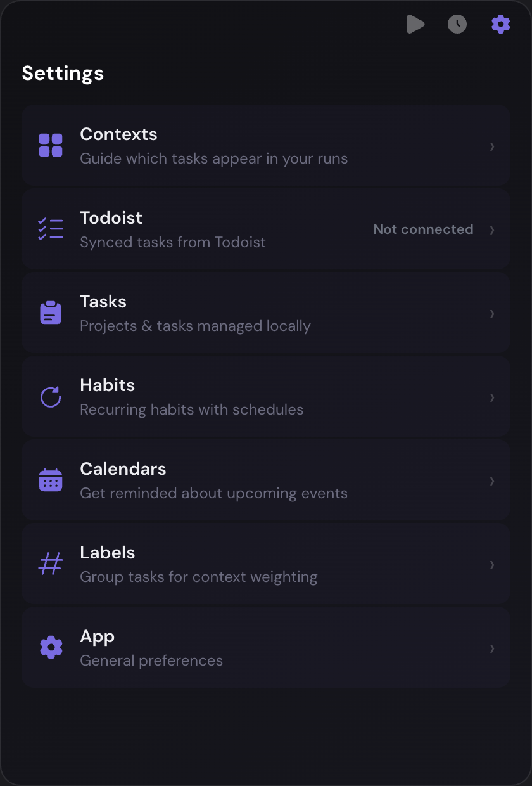Select the Contexts grid icon
532x786 pixels.
coord(51,145)
